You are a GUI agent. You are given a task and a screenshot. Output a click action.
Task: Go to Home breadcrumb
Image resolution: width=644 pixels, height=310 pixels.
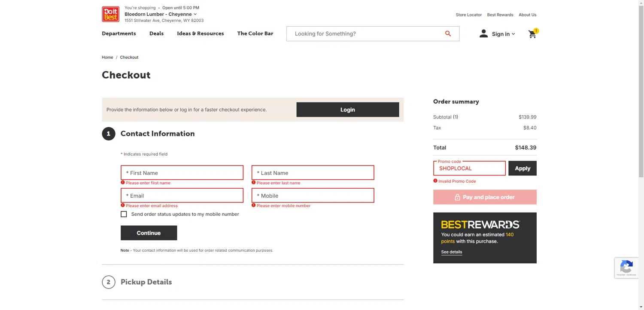pyautogui.click(x=107, y=57)
